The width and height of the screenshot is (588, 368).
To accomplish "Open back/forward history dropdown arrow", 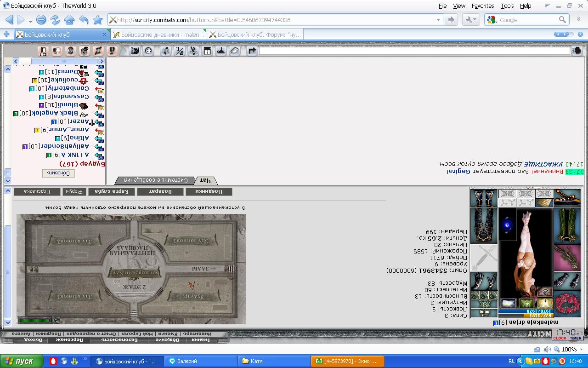I will point(30,21).
